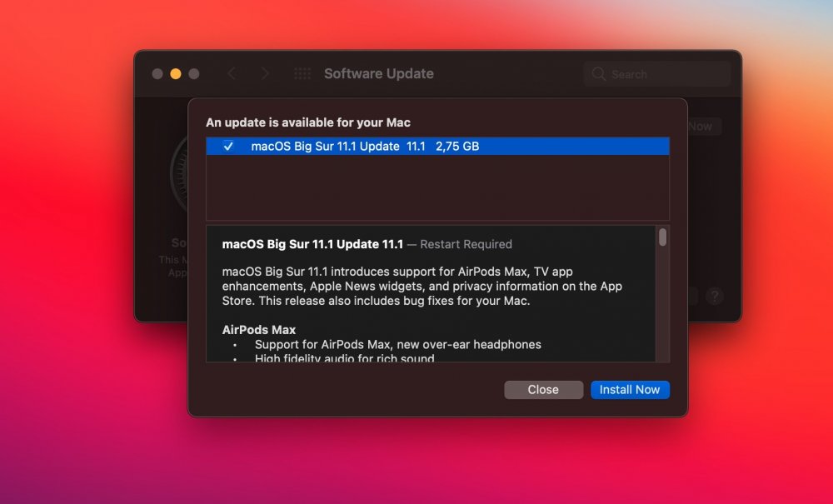This screenshot has height=504, width=833.
Task: Click the 'macOS Big Sur 11.1 Update 11.1' notes title
Action: (312, 244)
